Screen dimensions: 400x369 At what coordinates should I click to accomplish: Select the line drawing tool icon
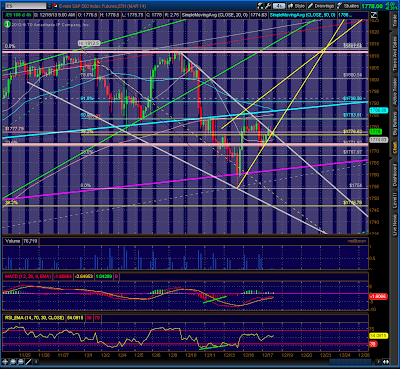[28, 362]
